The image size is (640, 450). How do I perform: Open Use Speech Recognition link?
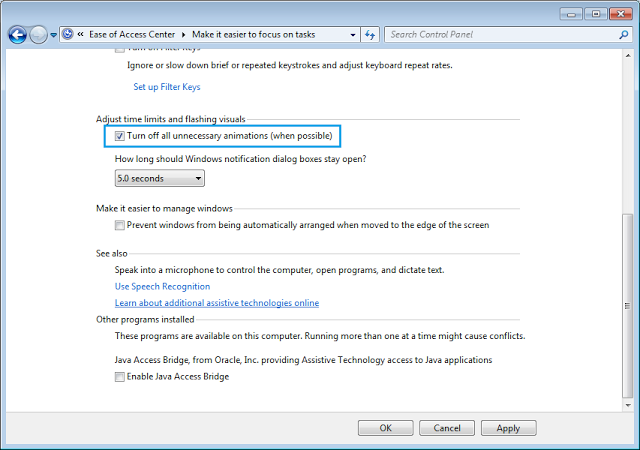coord(162,286)
